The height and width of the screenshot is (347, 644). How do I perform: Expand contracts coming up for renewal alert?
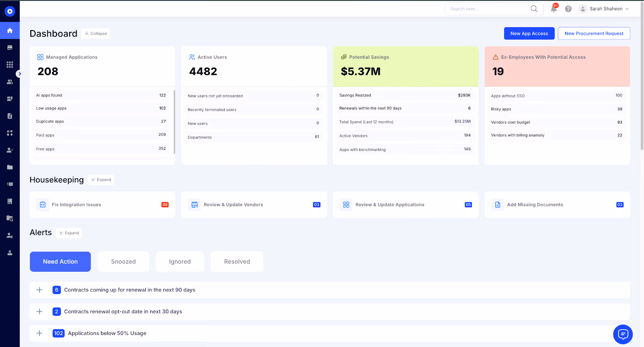[x=39, y=290]
